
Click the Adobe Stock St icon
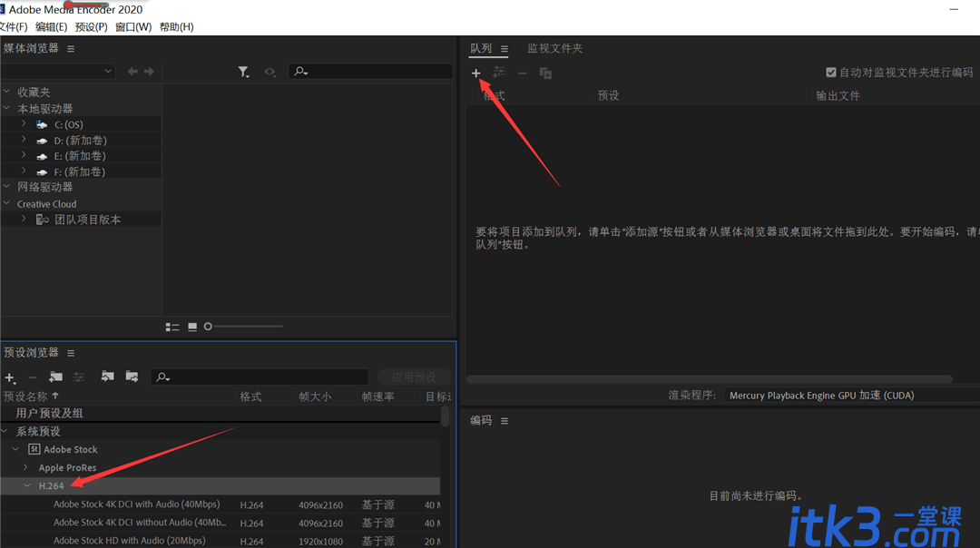tap(34, 449)
